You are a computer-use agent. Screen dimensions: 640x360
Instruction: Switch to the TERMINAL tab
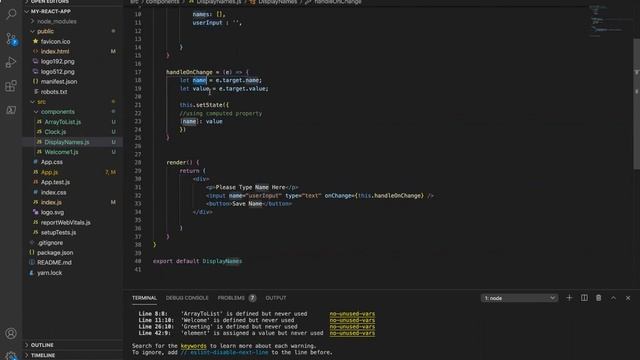[144, 298]
